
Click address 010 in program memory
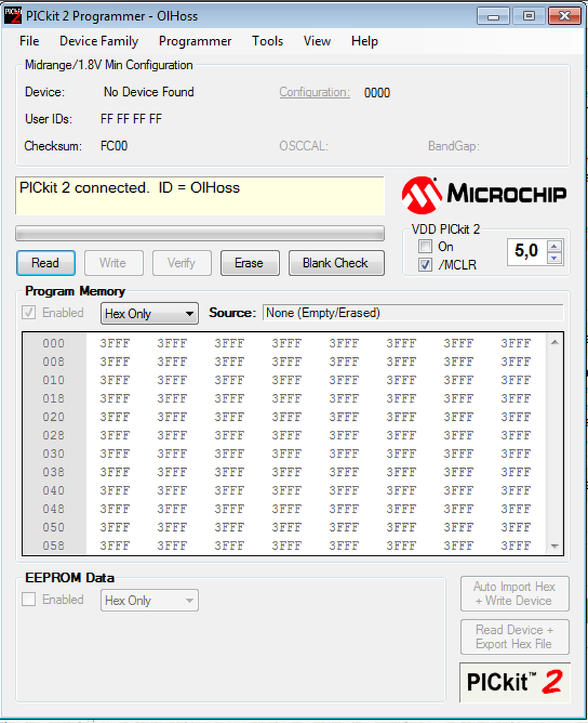[x=54, y=381]
